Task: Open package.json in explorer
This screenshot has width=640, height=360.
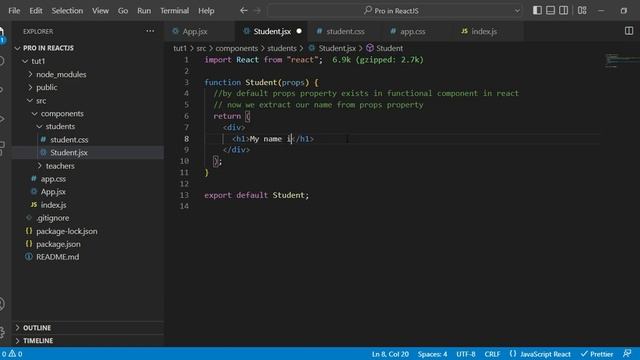Action: coord(88,244)
